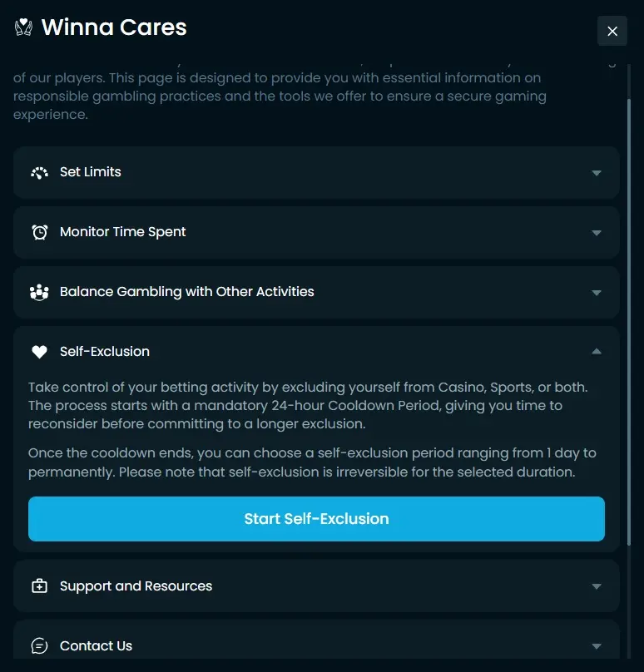Open the Monitor Time Spent title
644x672 pixels.
tap(122, 232)
